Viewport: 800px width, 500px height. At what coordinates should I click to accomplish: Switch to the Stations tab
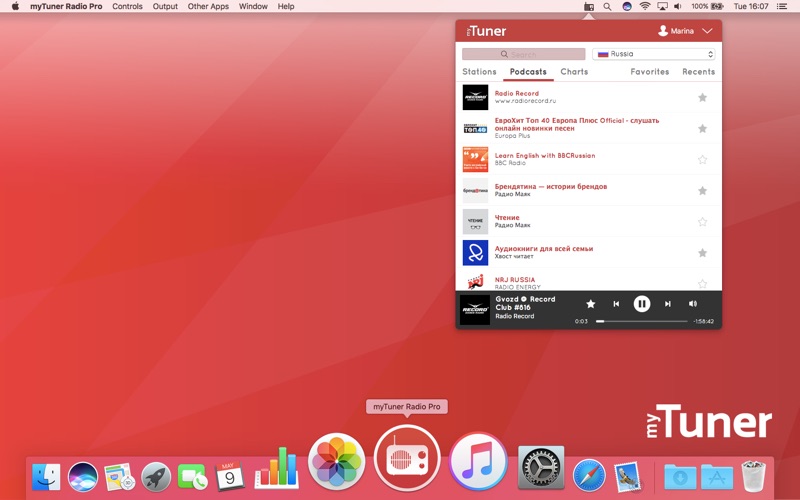point(479,71)
